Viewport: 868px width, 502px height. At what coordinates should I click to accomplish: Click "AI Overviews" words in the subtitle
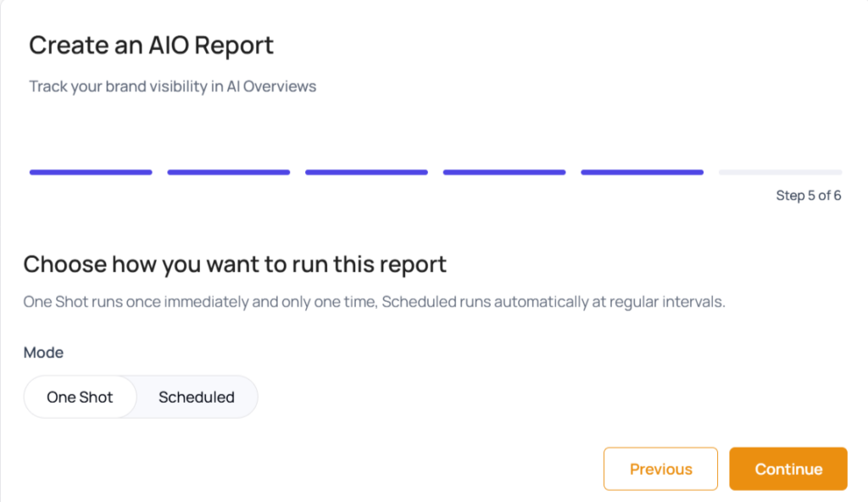pos(271,86)
